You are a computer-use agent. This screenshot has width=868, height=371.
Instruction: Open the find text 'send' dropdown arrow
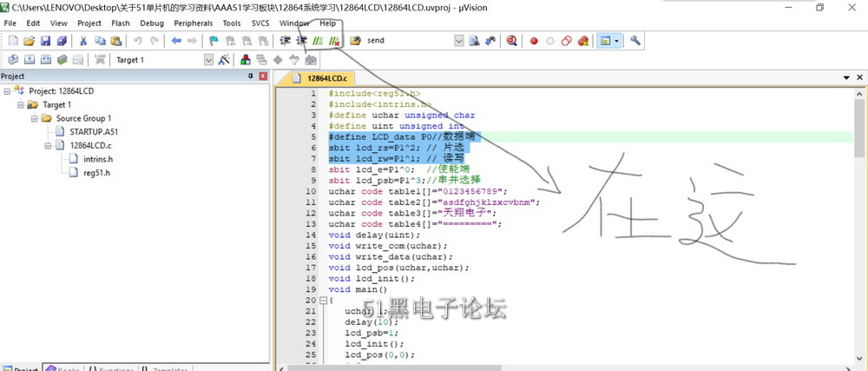(x=459, y=41)
